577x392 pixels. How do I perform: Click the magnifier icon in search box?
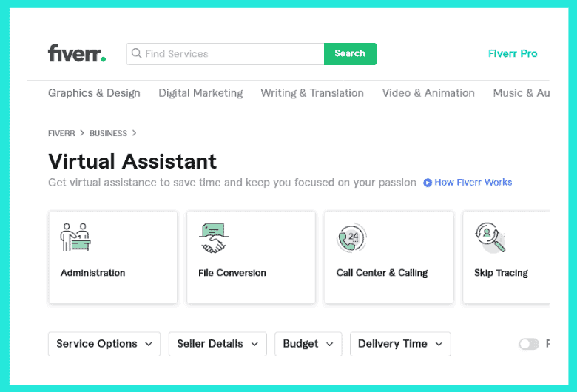(x=137, y=53)
